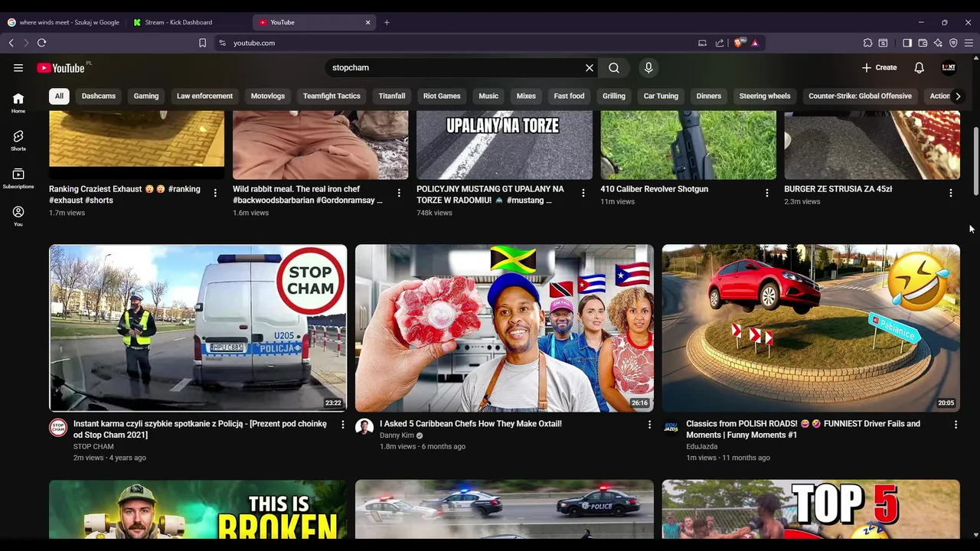Open 'Instant karma czyli szybkie spotkanie' title
Viewport: 980px width, 551px height.
(200, 429)
